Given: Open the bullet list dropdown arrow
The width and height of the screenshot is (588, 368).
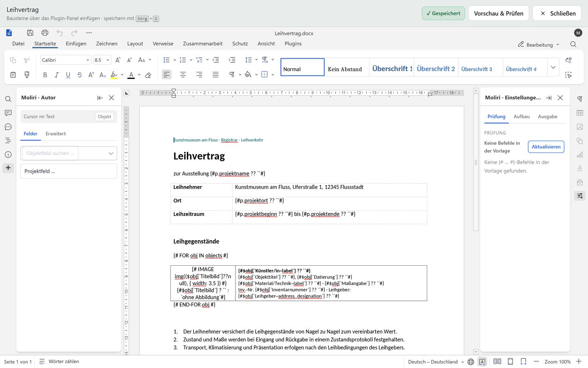Looking at the screenshot, I should tap(174, 60).
